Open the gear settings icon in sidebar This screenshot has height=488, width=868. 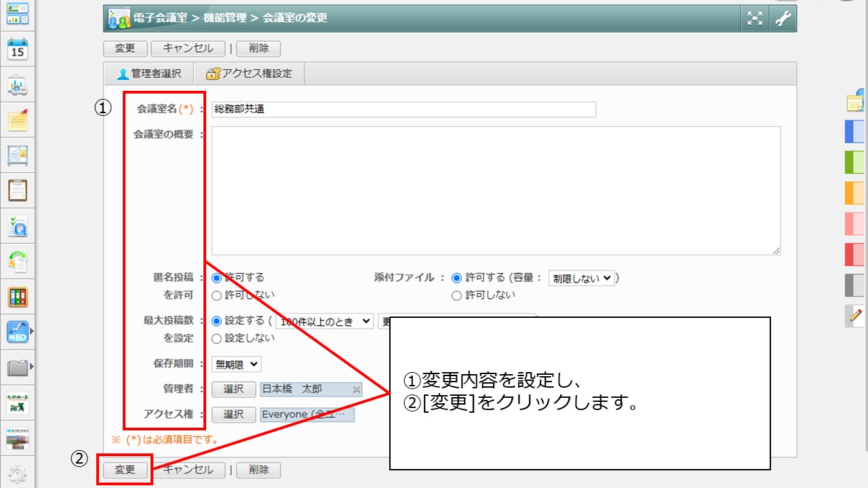tap(18, 474)
